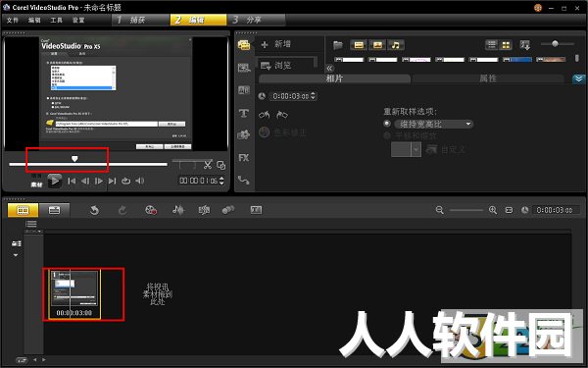Collapse library navigation with « arrow
The image size is (588, 368).
pyautogui.click(x=329, y=69)
